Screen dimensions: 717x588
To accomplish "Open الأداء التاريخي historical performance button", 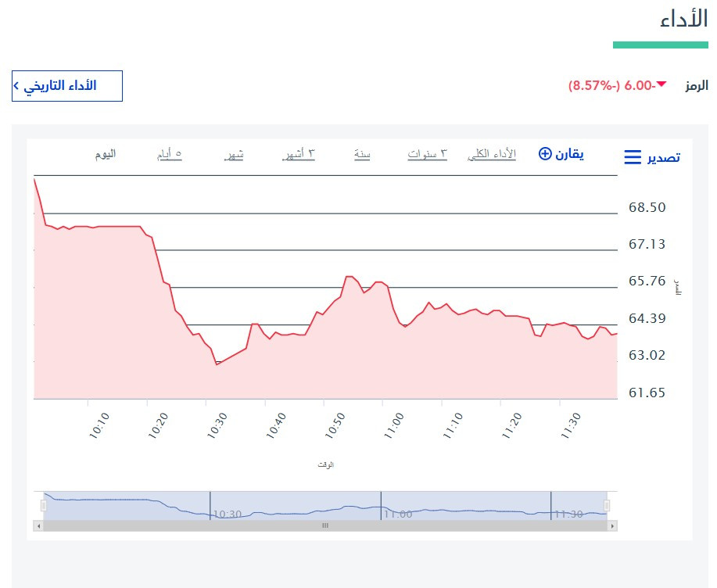I will 67,86.
